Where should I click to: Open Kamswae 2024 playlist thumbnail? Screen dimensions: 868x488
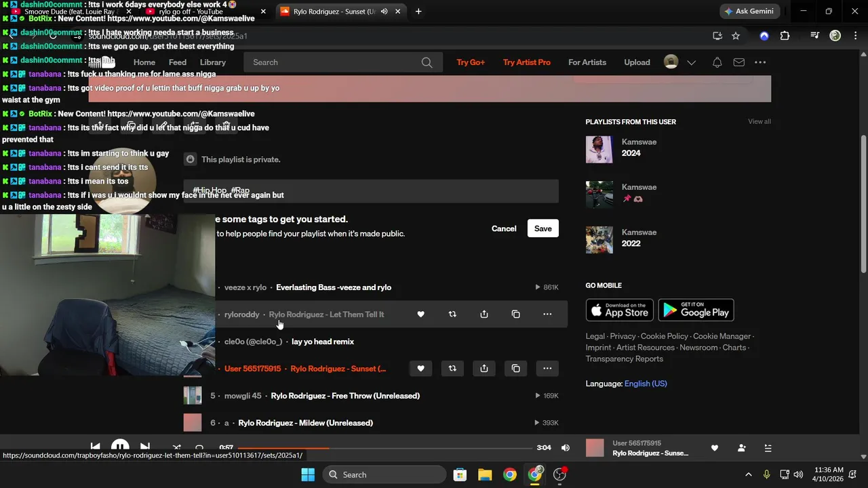[599, 150]
